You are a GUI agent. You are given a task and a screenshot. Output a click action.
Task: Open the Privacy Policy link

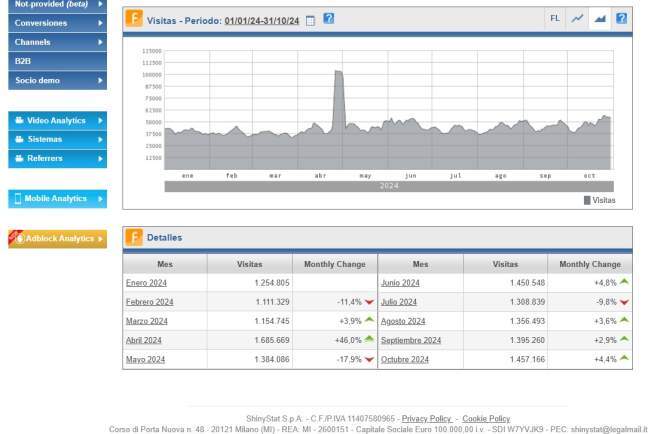[426, 419]
